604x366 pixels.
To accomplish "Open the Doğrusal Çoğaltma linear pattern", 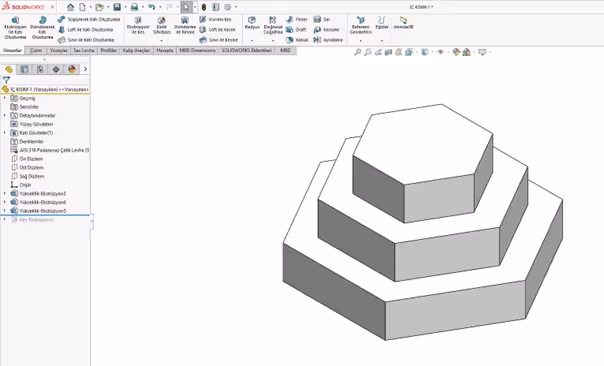I will (x=273, y=25).
